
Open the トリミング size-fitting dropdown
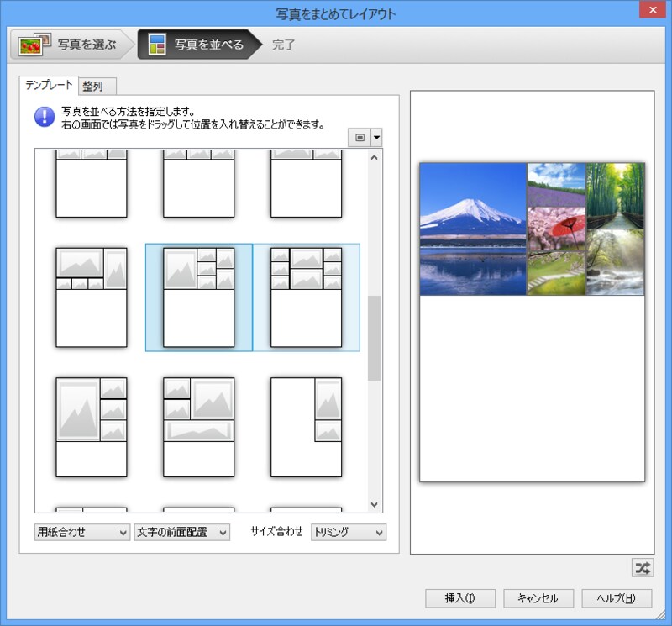tap(348, 532)
